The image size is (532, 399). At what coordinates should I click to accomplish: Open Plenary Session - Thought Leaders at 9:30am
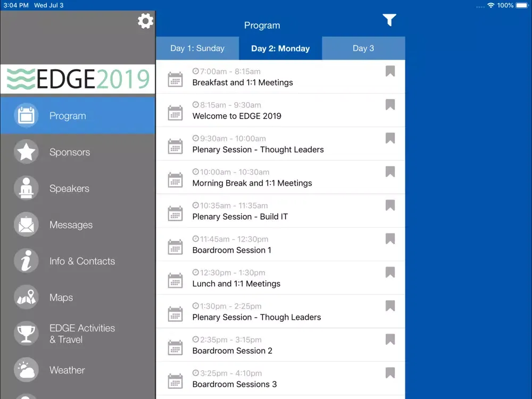[280, 144]
